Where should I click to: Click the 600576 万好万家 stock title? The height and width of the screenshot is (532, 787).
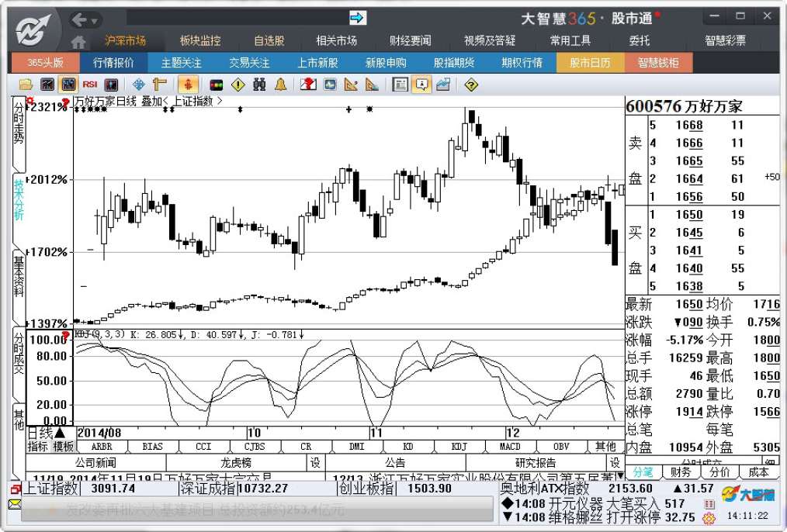(x=684, y=106)
